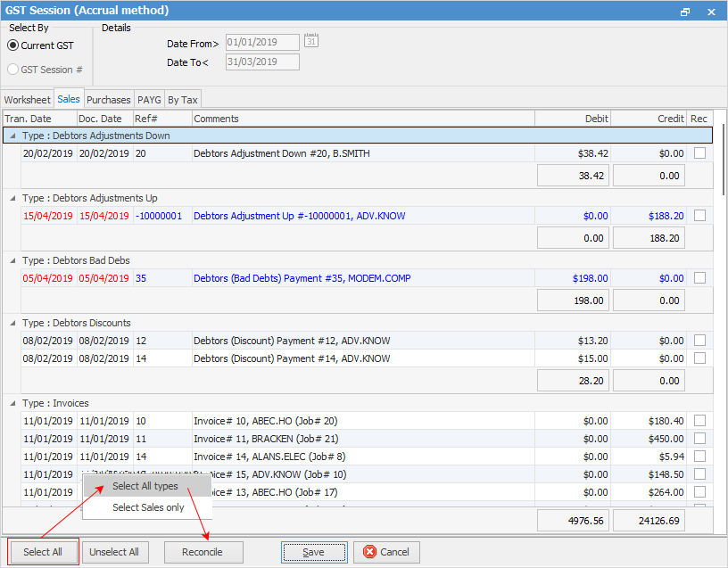Click the restore window icon in title bar
Image resolution: width=728 pixels, height=568 pixels.
tap(685, 12)
